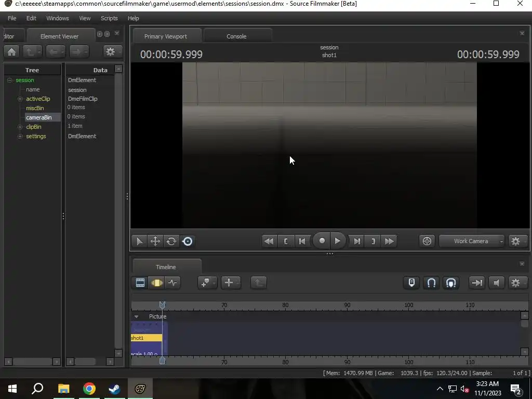This screenshot has width=532, height=399.
Task: Switch to the Console tab
Action: pos(236,36)
